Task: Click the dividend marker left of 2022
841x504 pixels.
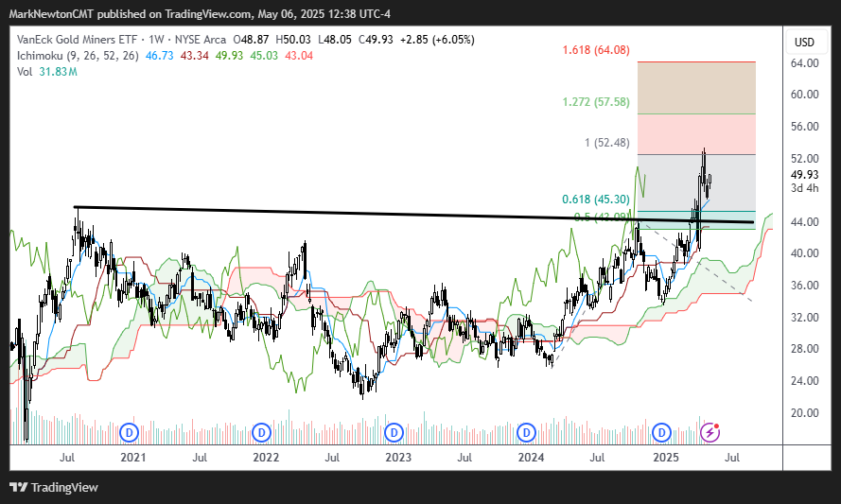Action: pyautogui.click(x=261, y=432)
